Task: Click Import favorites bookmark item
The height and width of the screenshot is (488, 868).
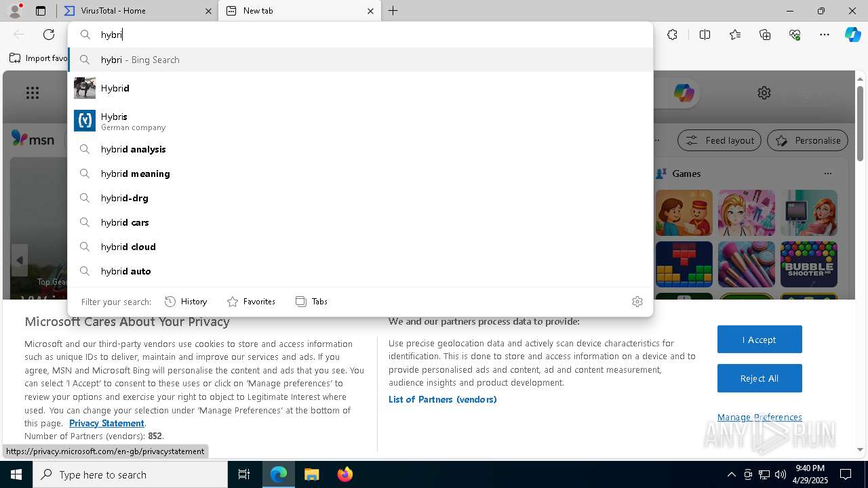Action: (39, 58)
